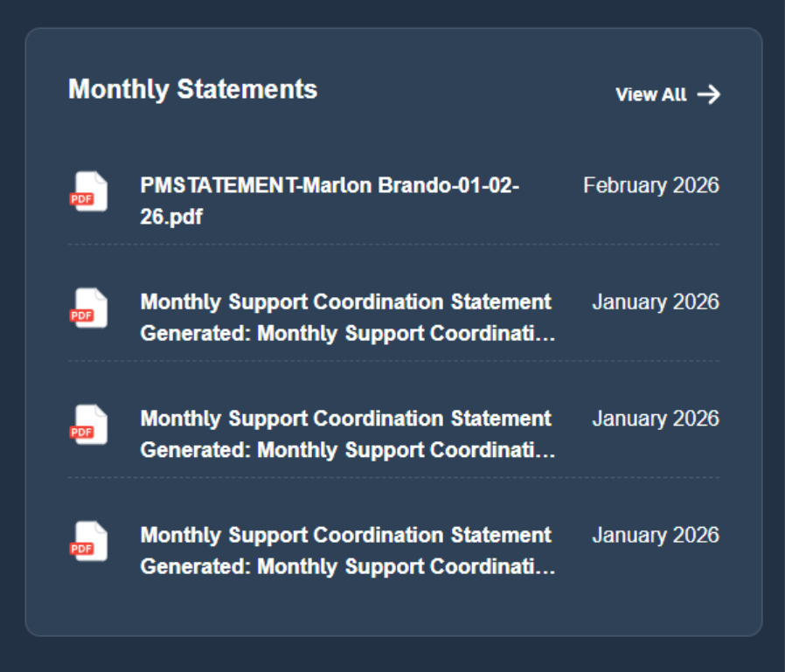The width and height of the screenshot is (785, 672).
Task: Click the February 2026 date label
Action: [x=651, y=185]
